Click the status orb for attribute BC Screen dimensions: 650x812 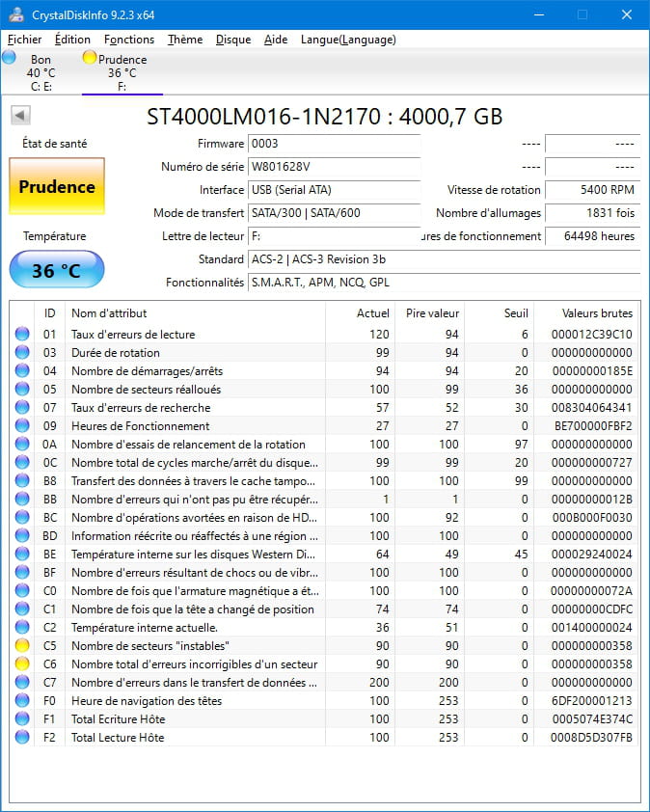(x=22, y=517)
